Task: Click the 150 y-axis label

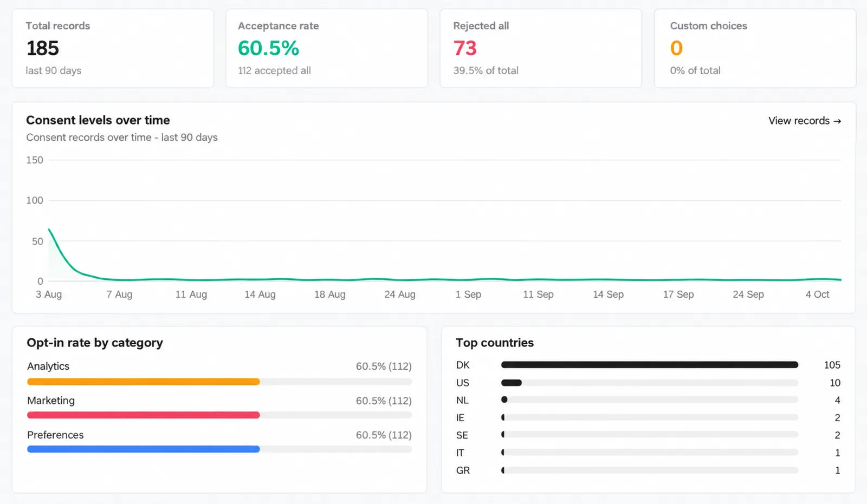Action: pyautogui.click(x=35, y=160)
